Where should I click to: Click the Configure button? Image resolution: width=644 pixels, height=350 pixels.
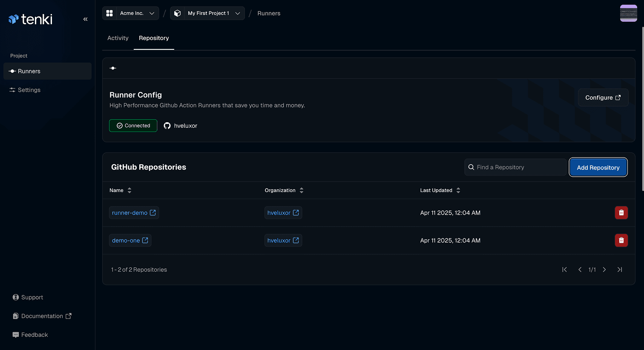[603, 98]
